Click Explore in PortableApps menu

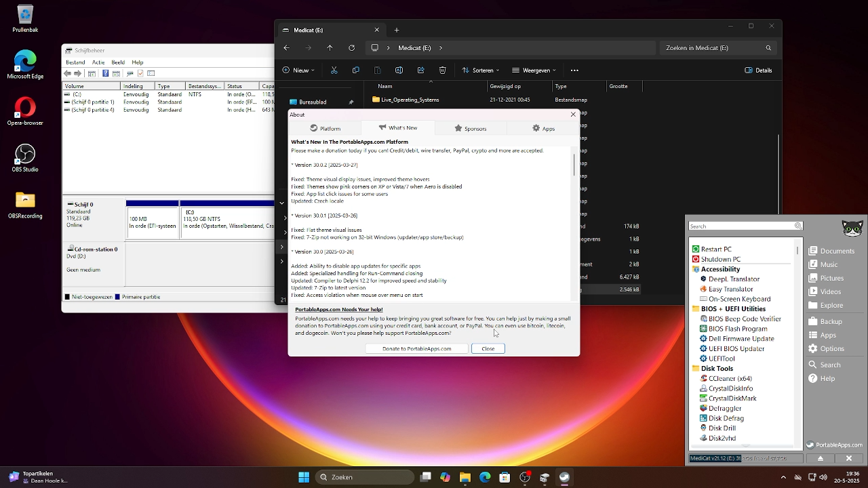[826, 305]
